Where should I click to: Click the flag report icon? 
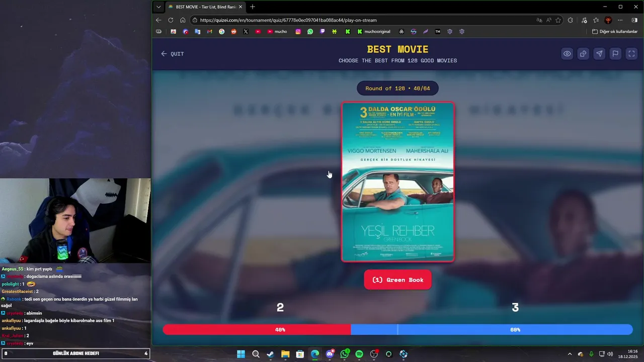tap(615, 54)
